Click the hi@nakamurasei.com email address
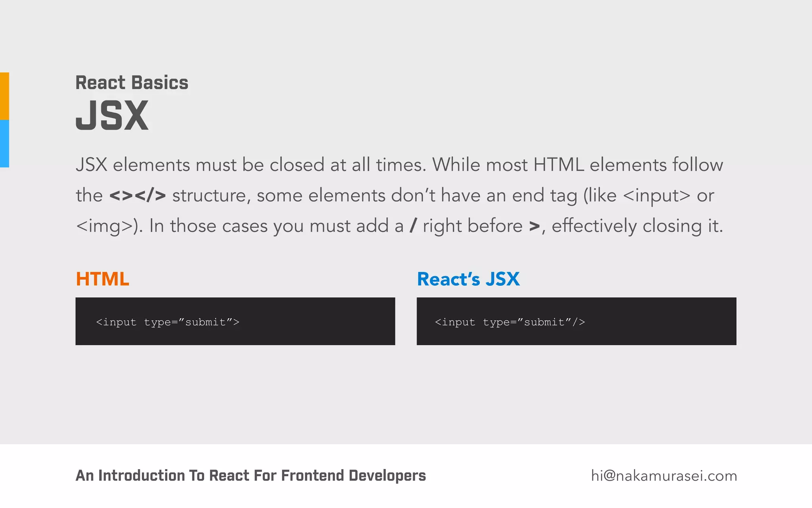 (664, 475)
